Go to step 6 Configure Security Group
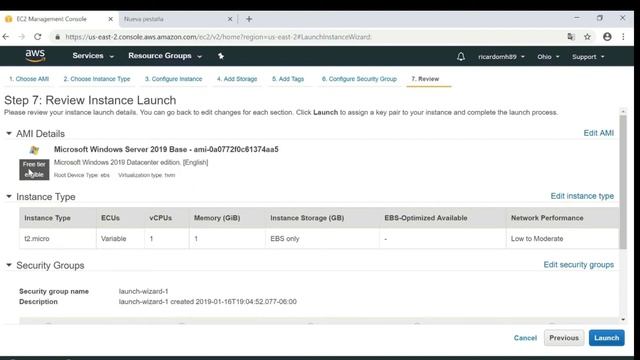The height and width of the screenshot is (360, 640). click(x=359, y=79)
